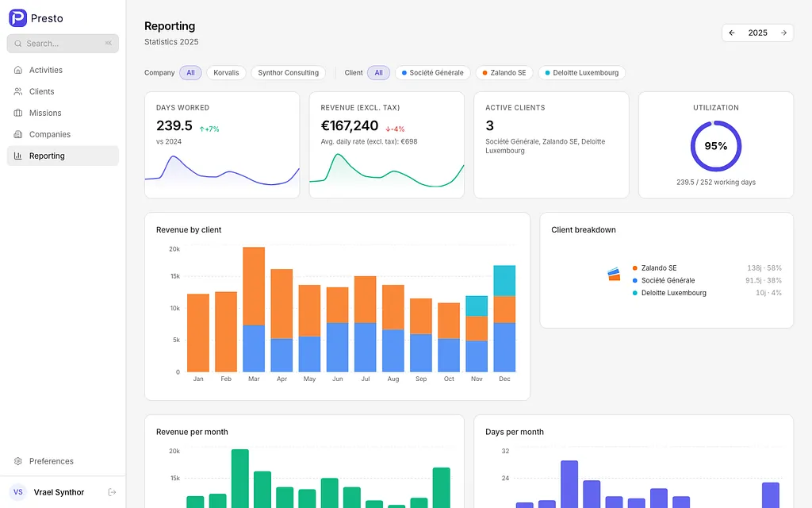Filter by company Korvalis
This screenshot has height=508, width=812.
[226, 72]
